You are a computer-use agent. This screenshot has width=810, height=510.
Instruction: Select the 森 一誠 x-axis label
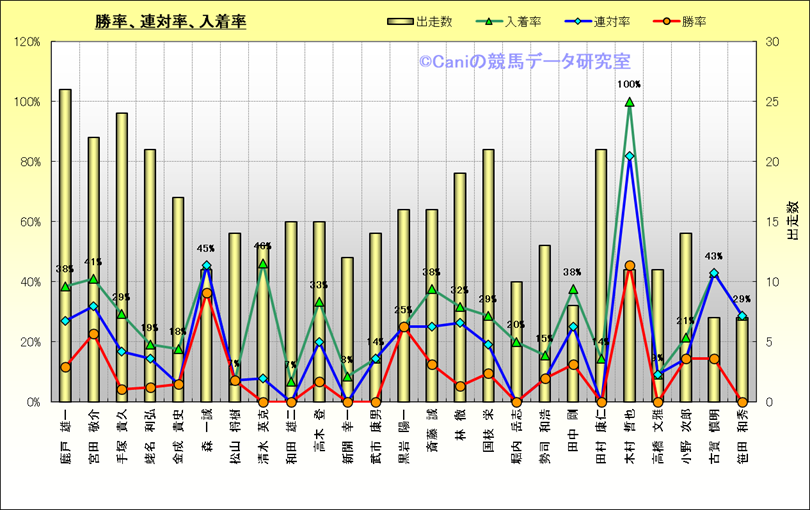[x=206, y=430]
